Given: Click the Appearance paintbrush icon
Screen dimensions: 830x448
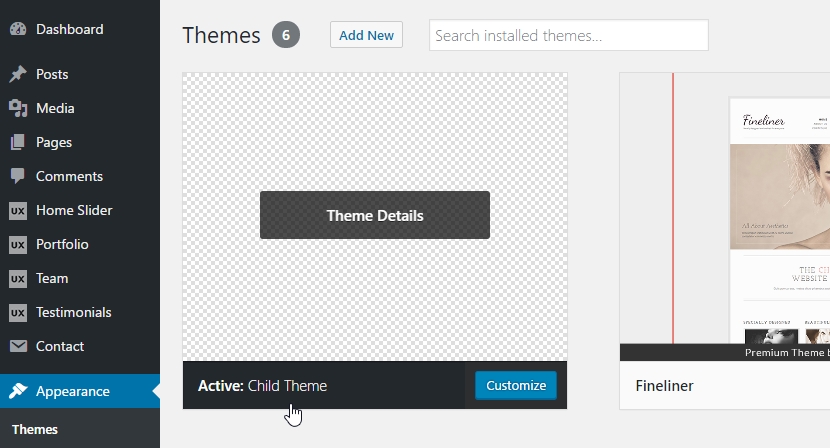Looking at the screenshot, I should [x=18, y=391].
